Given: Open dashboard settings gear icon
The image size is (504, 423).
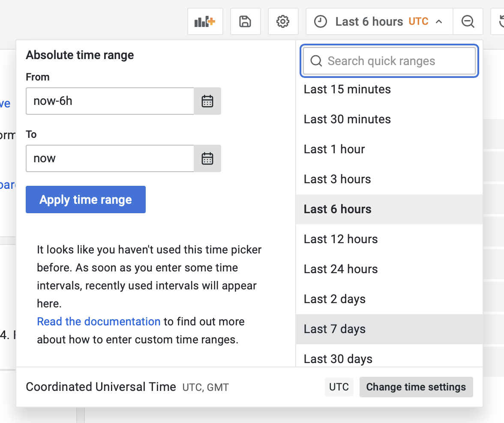Looking at the screenshot, I should [x=283, y=21].
